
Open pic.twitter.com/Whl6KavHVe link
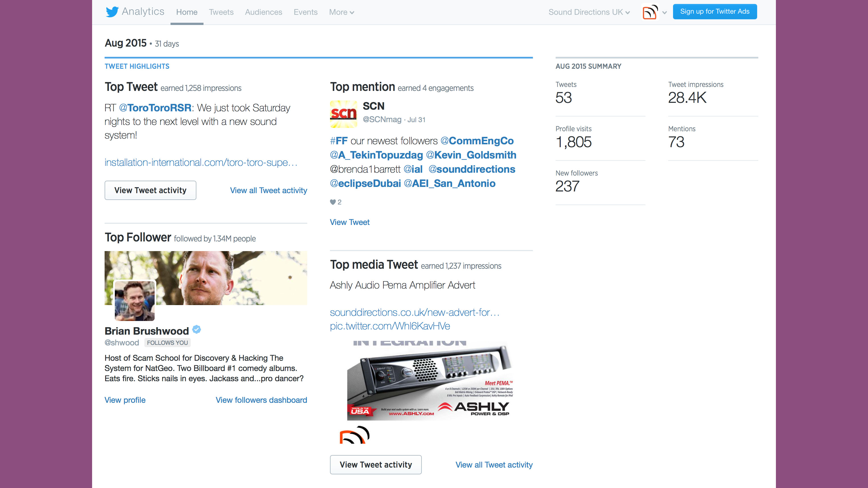390,326
